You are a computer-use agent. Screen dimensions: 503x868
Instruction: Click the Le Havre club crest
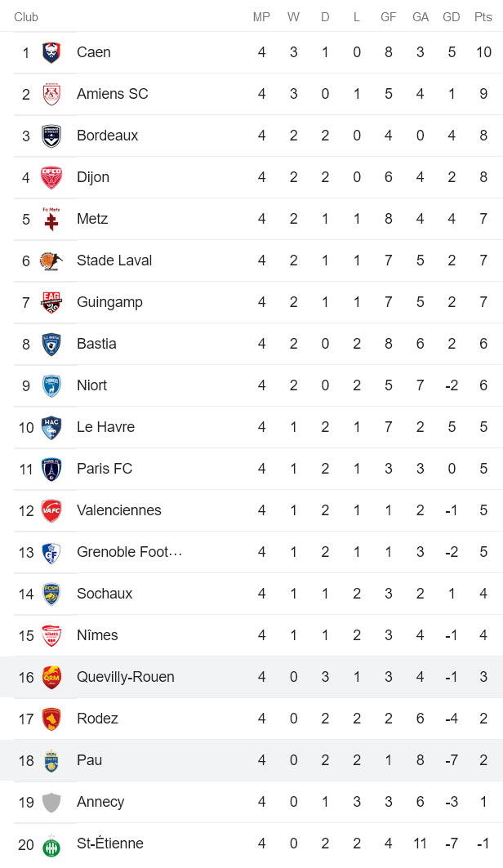click(51, 428)
